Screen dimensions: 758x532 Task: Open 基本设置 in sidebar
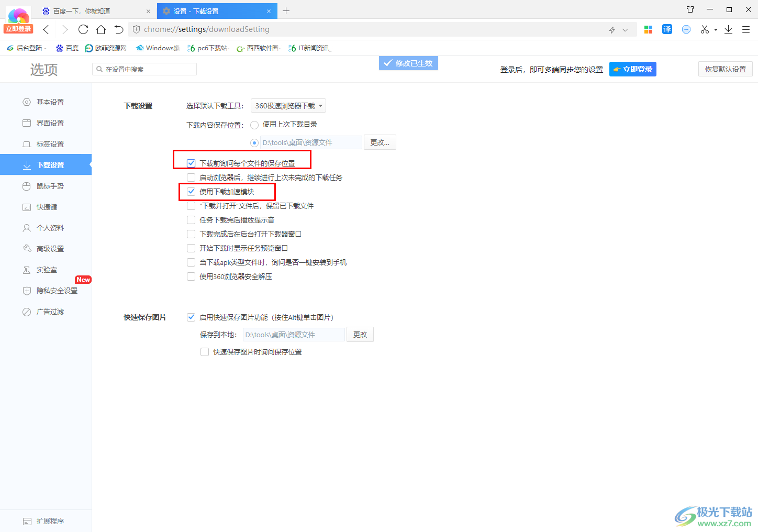point(46,102)
